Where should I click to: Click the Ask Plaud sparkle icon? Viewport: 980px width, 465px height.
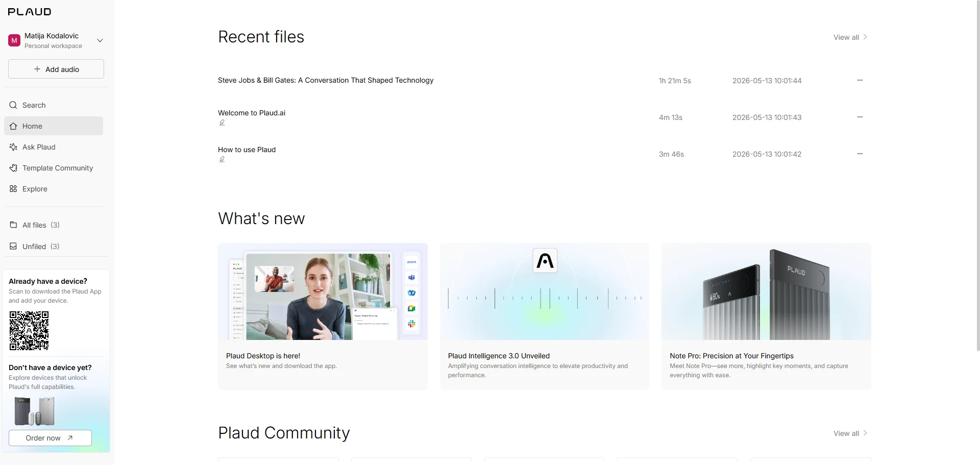point(13,147)
